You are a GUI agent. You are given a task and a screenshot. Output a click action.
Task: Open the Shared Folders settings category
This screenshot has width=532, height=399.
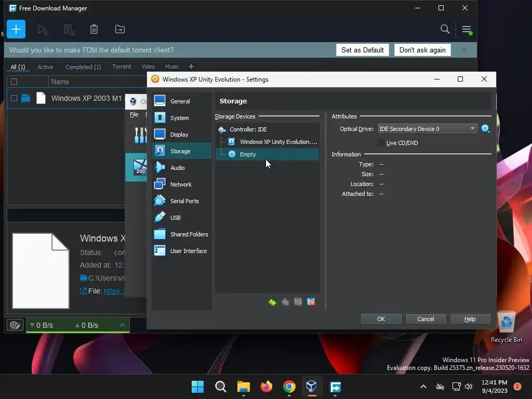click(181, 234)
